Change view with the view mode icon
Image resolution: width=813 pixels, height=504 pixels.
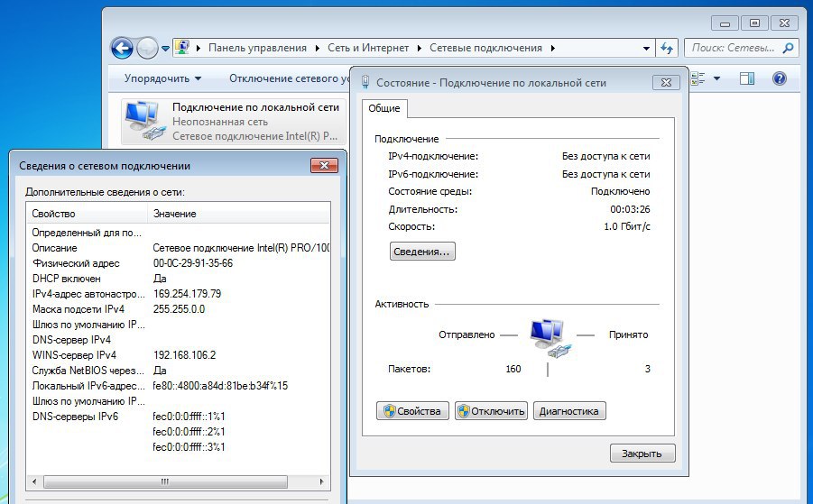pos(698,78)
